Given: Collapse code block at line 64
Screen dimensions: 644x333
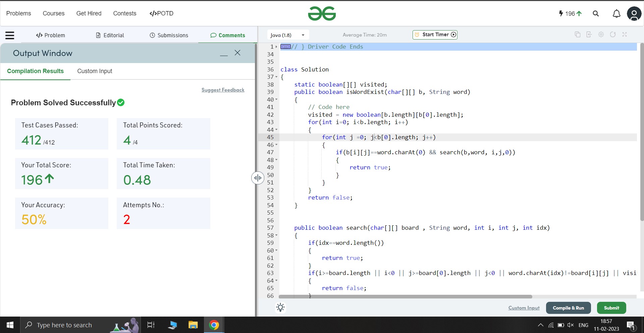Looking at the screenshot, I should pos(276,281).
